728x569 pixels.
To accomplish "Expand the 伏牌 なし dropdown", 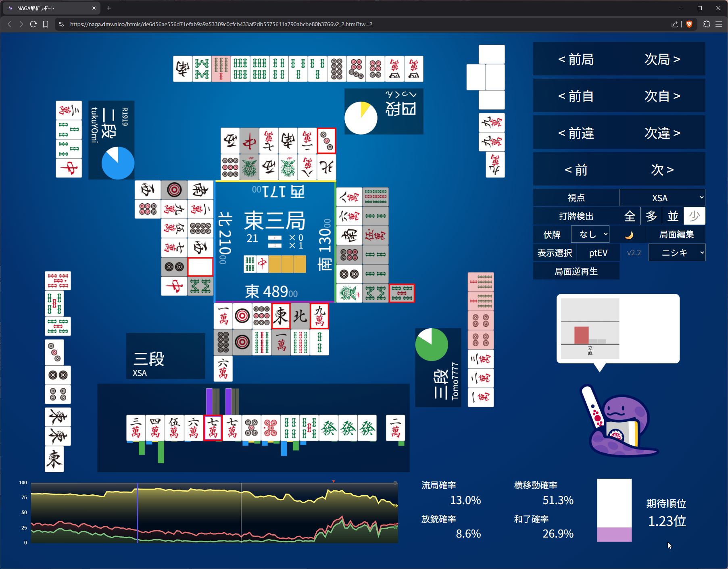I will click(x=590, y=235).
